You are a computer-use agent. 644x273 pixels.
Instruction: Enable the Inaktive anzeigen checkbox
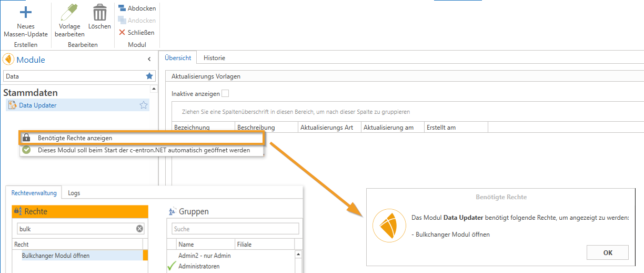tap(225, 93)
